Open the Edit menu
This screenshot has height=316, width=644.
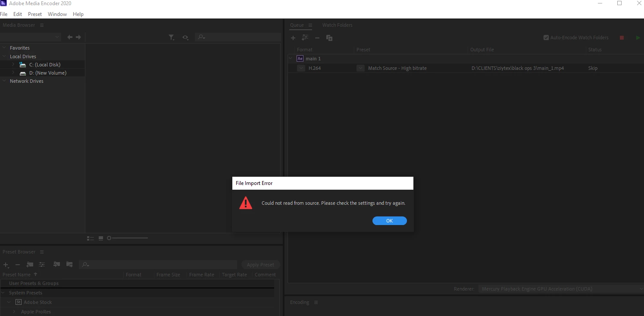click(x=18, y=14)
